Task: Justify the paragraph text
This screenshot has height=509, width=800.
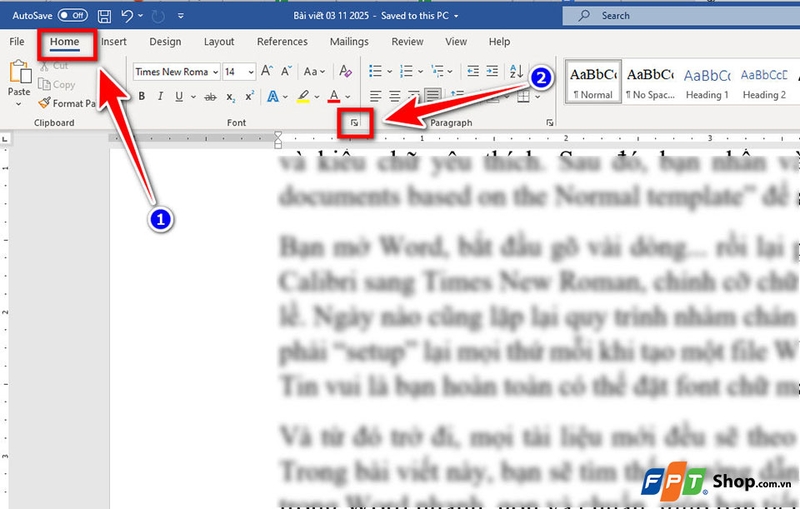Action: [x=433, y=95]
